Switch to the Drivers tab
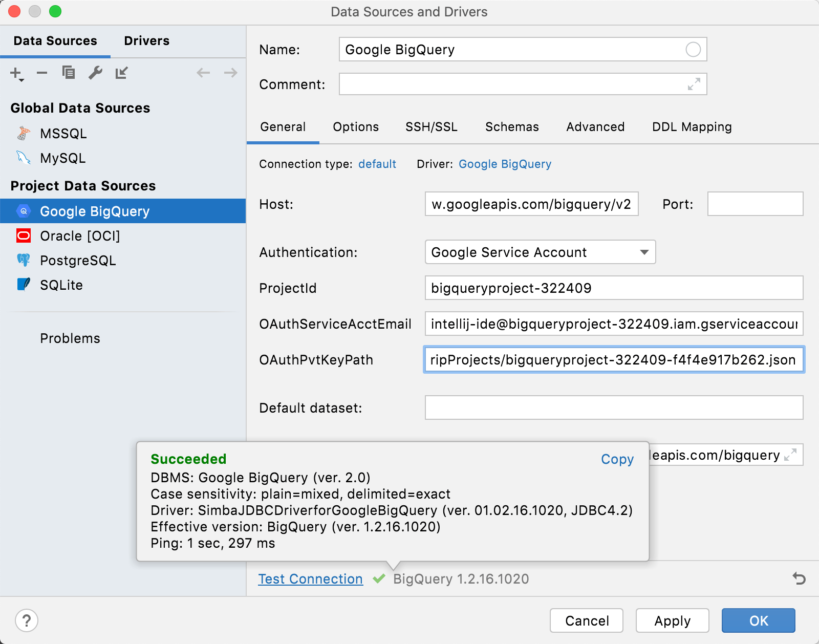Image resolution: width=819 pixels, height=644 pixels. click(146, 41)
